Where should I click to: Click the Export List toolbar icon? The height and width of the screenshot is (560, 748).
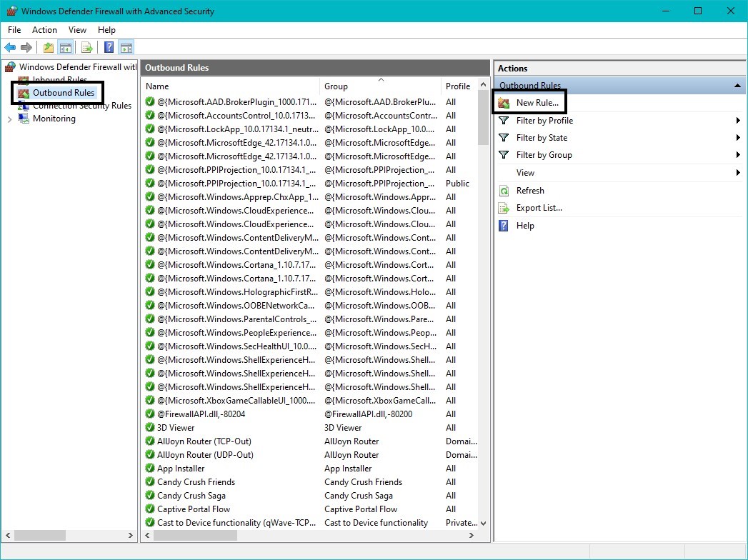click(87, 47)
